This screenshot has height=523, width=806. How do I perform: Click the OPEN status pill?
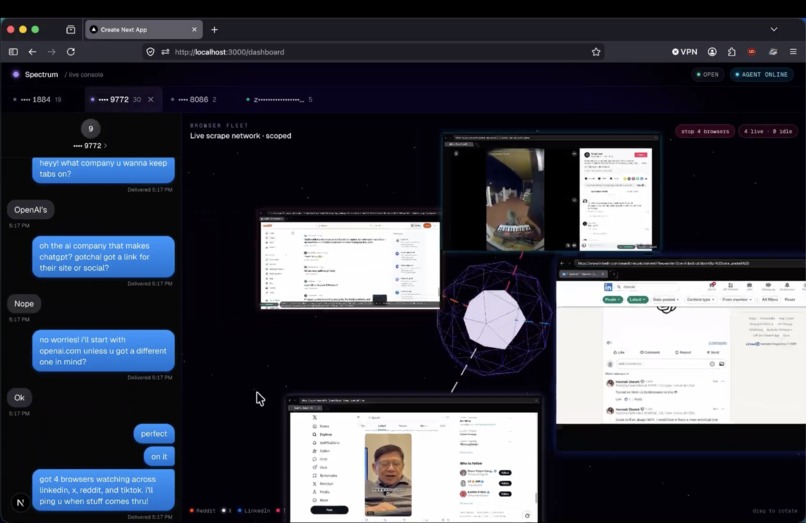click(x=707, y=75)
